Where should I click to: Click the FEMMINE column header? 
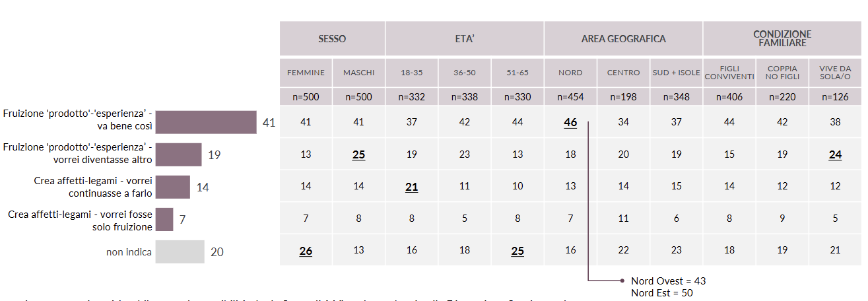click(306, 73)
